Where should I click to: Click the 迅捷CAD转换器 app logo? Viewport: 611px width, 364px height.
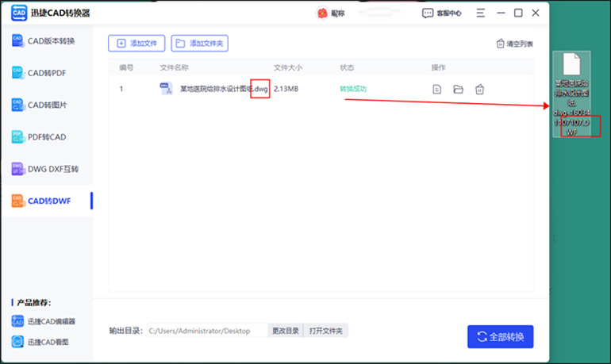tap(19, 13)
